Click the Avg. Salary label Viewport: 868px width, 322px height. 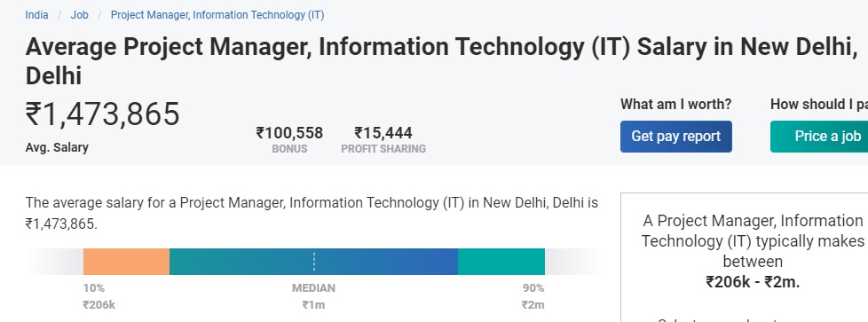(57, 148)
